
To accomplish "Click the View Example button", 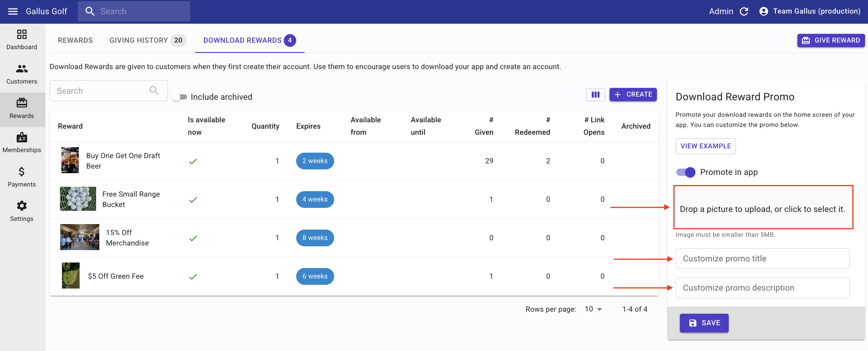I will (x=705, y=146).
